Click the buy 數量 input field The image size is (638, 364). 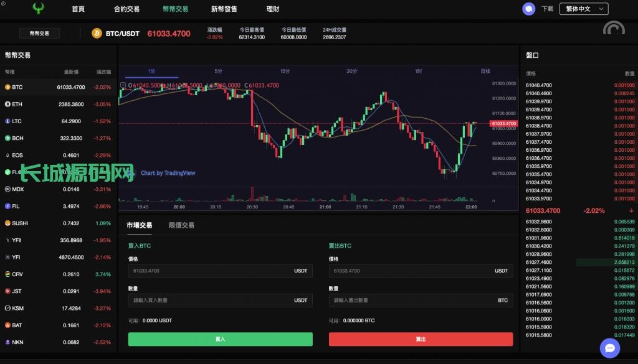(212, 301)
